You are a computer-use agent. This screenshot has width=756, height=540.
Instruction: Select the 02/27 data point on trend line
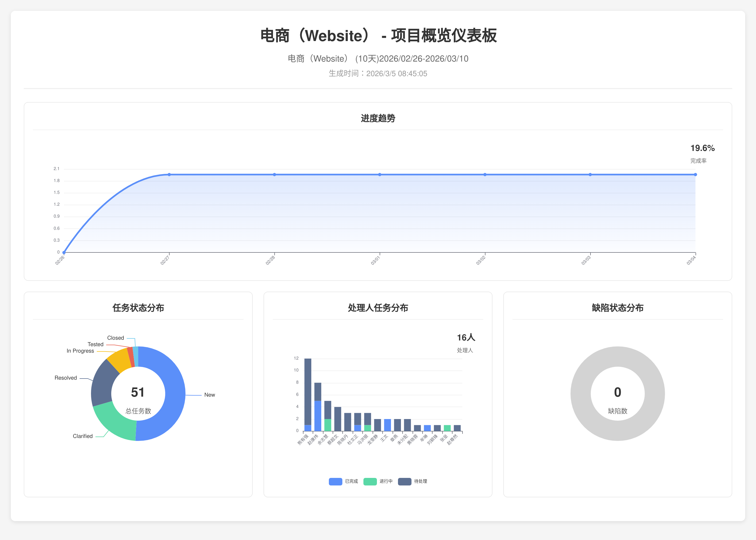tap(169, 175)
